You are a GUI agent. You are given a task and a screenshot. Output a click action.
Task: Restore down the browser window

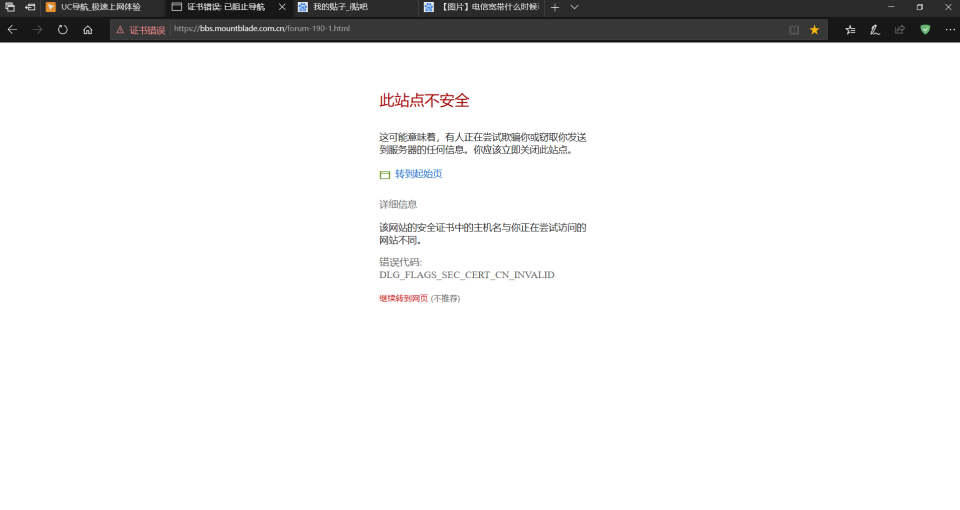(x=920, y=7)
